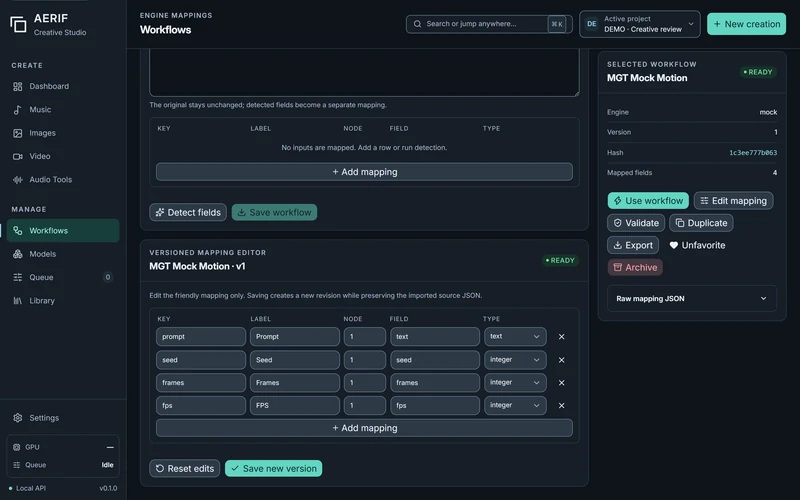This screenshot has width=800, height=500.
Task: Open the Active project dropdown
Action: (x=639, y=24)
